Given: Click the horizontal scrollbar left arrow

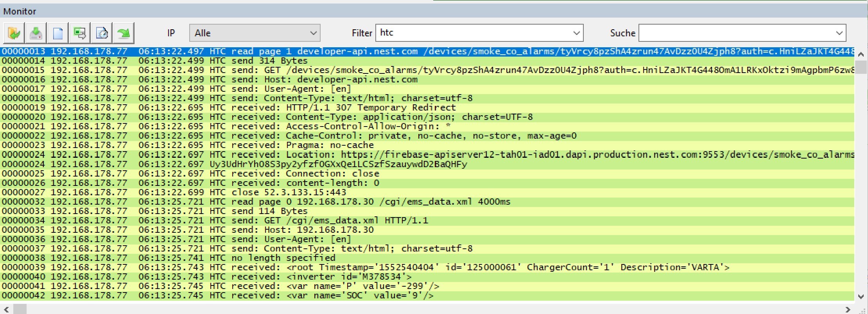Looking at the screenshot, I should click(6, 309).
